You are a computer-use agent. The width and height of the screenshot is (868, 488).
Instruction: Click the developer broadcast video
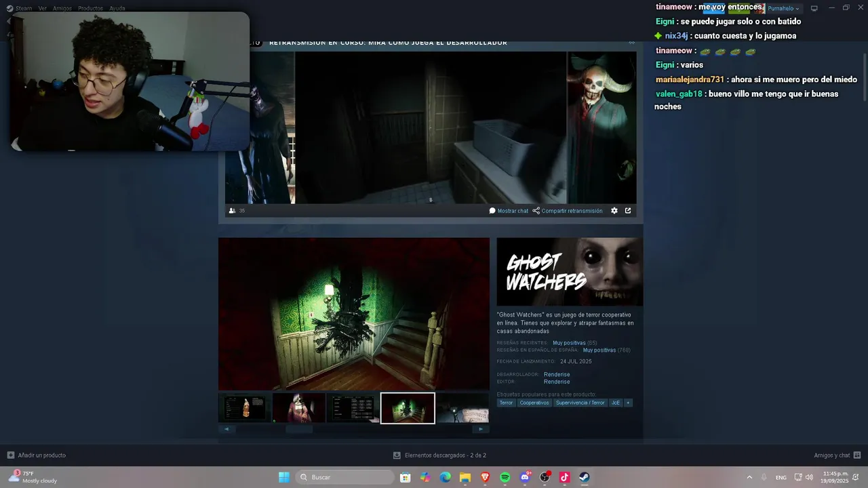431,128
